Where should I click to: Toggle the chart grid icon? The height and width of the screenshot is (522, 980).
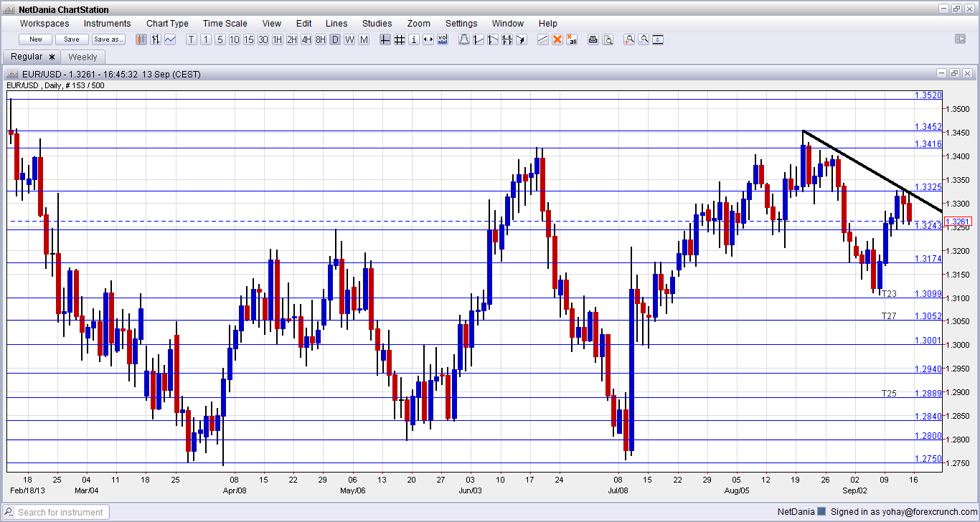pyautogui.click(x=400, y=39)
